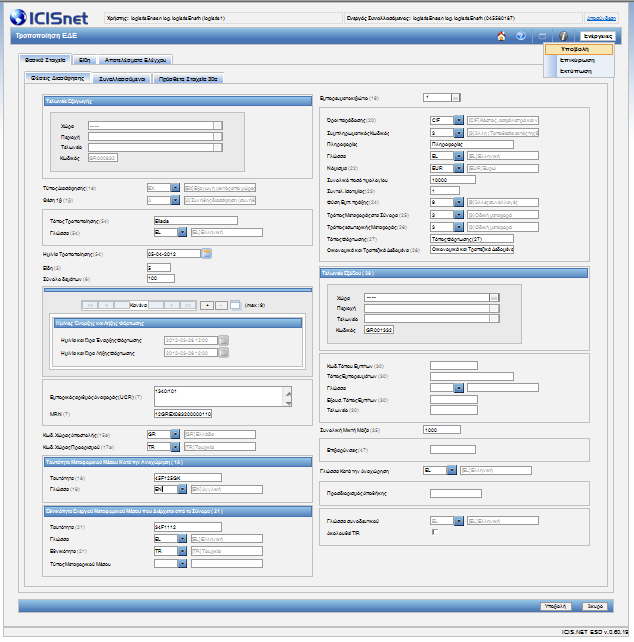Screen dimensions: 634x642
Task: Open calendar for loading end date-time
Action: pos(224,353)
